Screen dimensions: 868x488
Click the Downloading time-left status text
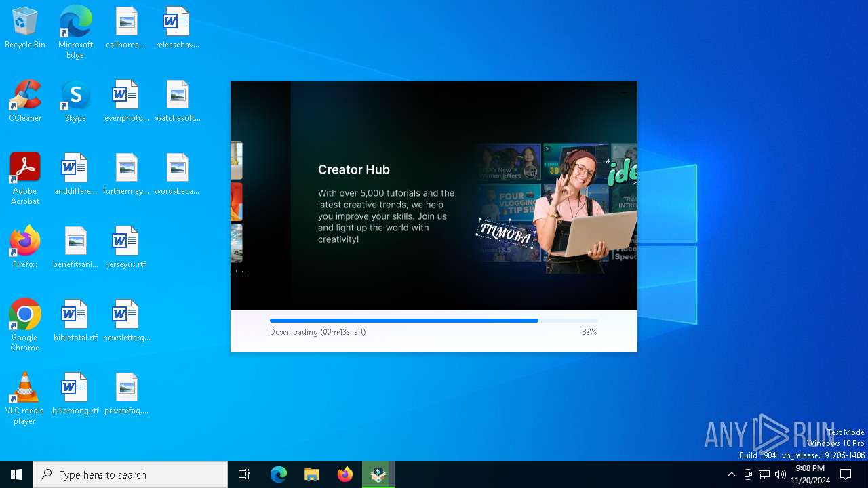318,332
